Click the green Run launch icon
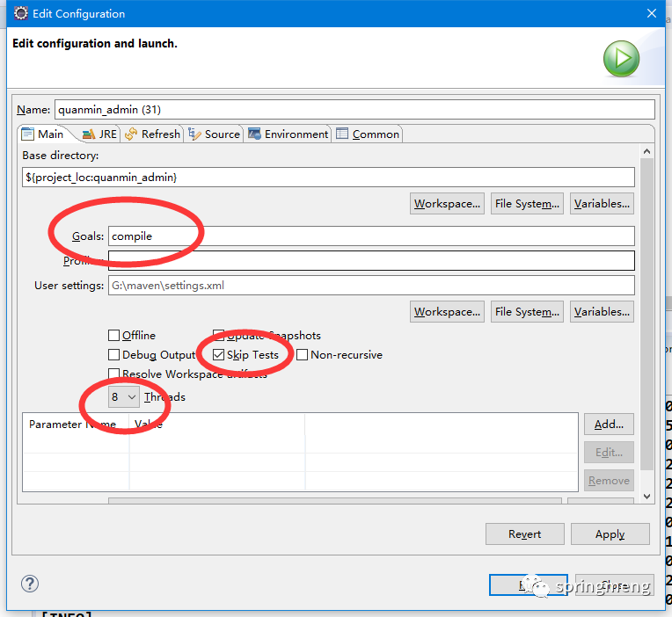Image resolution: width=672 pixels, height=617 pixels. tap(621, 58)
